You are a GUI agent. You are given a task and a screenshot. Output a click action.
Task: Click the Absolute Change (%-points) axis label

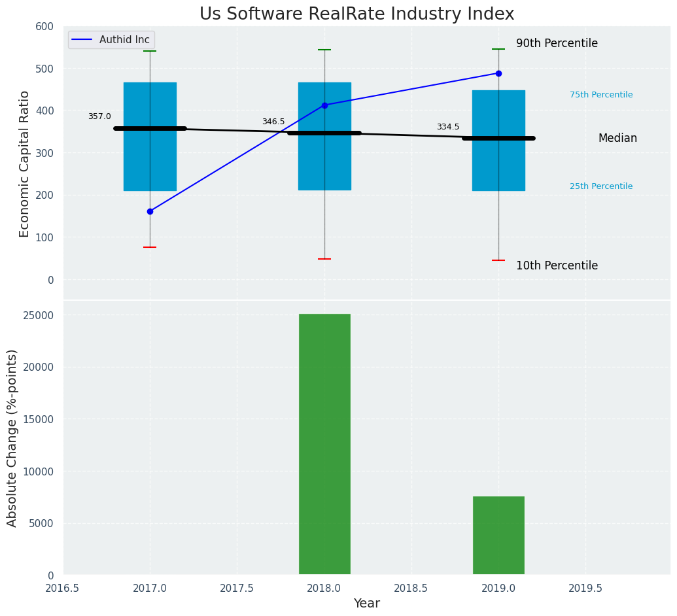(12, 437)
